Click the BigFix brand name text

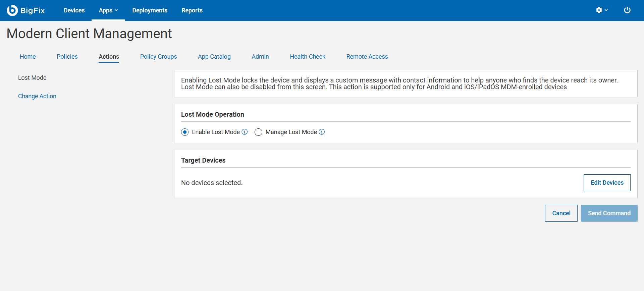pyautogui.click(x=33, y=10)
